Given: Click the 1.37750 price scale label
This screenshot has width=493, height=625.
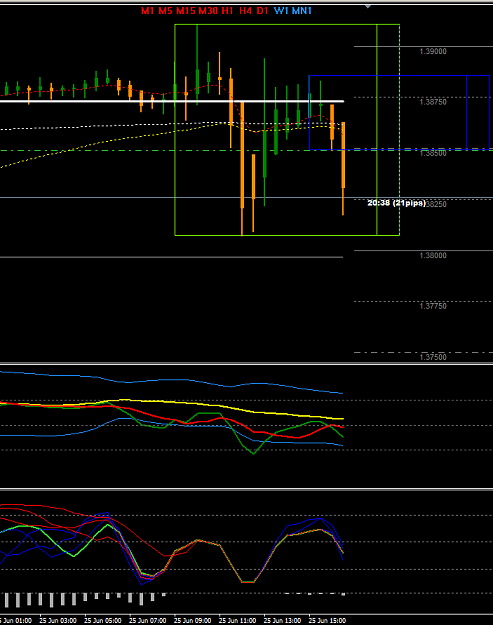Looking at the screenshot, I should [x=433, y=306].
